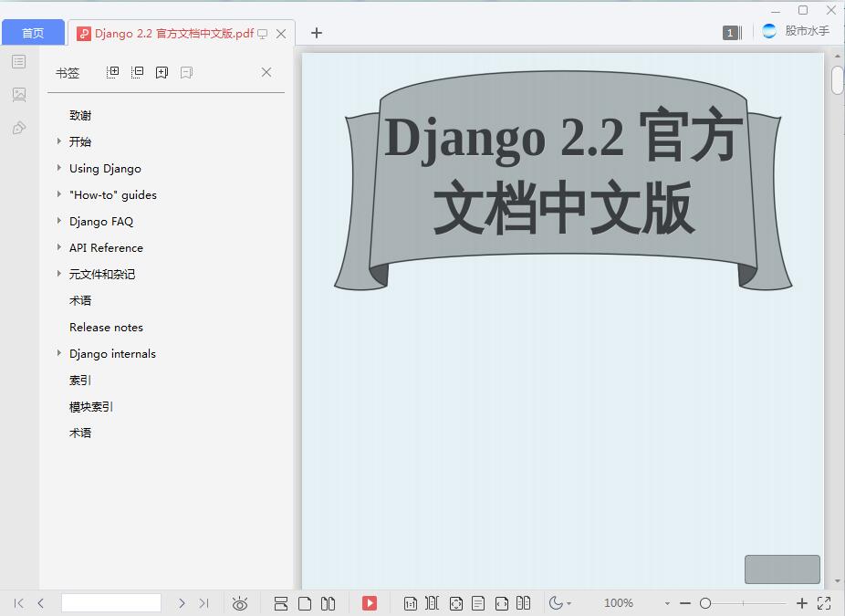Expand the Django FAQ bookmark

tap(59, 221)
